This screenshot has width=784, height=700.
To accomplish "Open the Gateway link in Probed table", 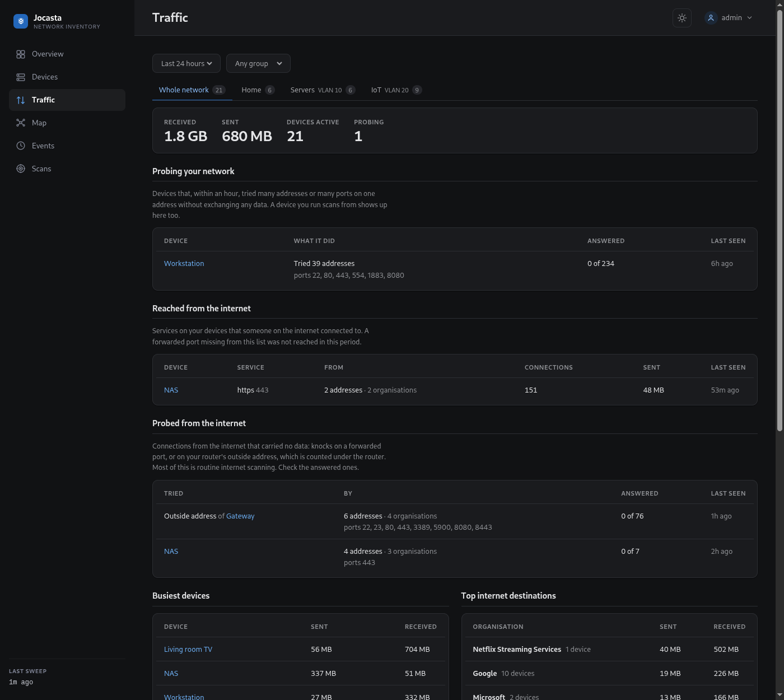I will pos(240,516).
